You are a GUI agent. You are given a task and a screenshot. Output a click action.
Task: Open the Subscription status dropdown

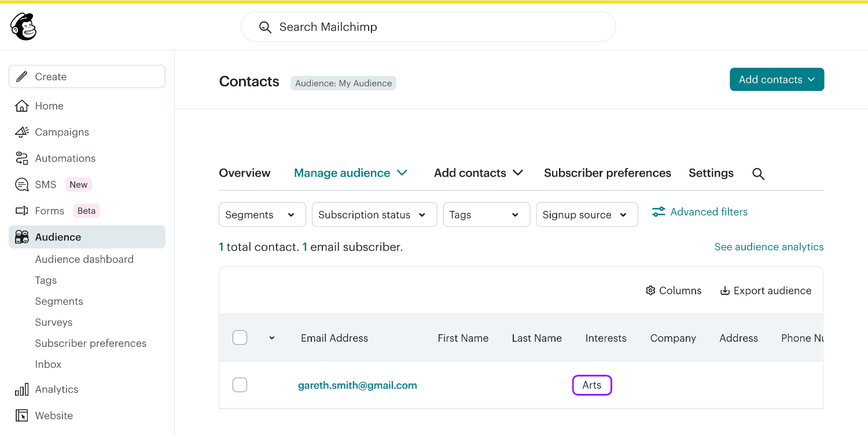point(374,214)
